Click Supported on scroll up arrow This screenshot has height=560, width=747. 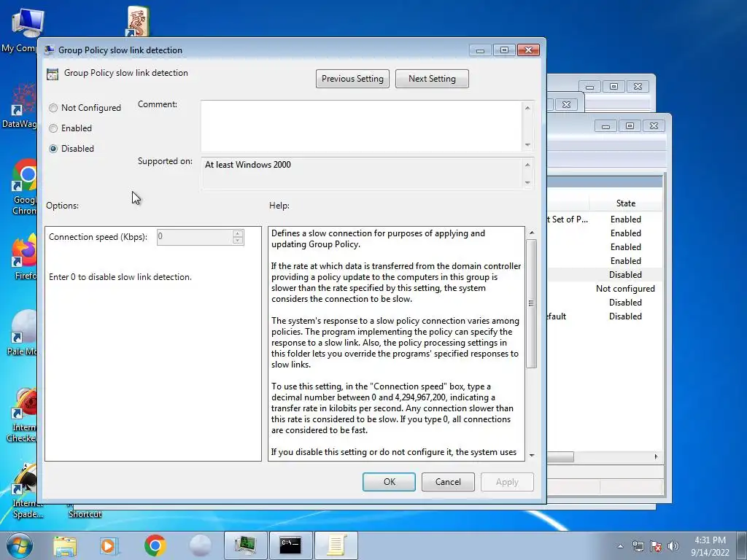tap(527, 165)
